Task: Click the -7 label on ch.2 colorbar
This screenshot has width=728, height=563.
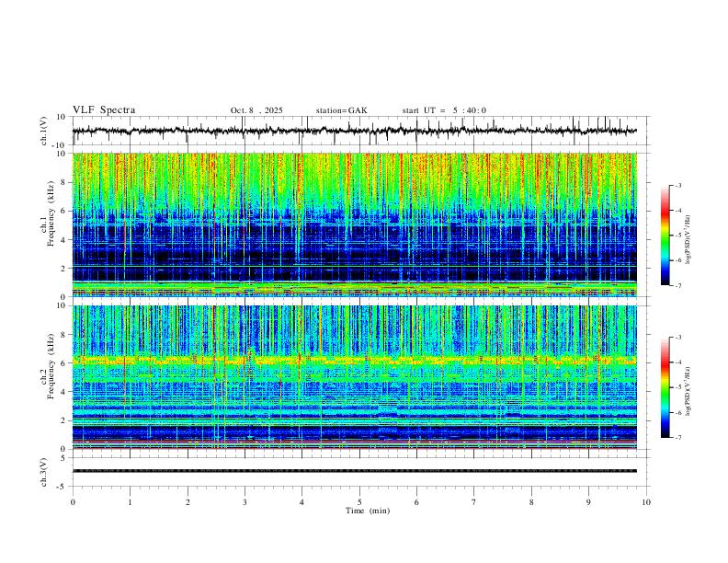Action: coord(678,438)
